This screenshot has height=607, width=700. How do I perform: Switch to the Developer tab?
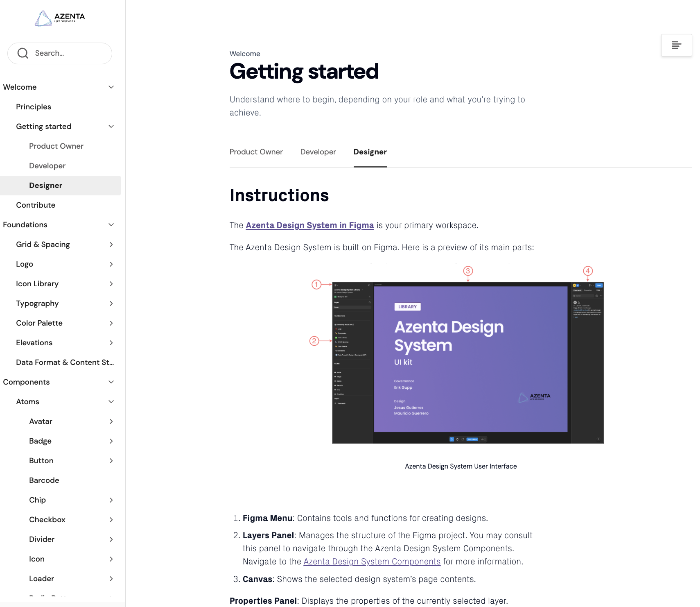point(318,152)
